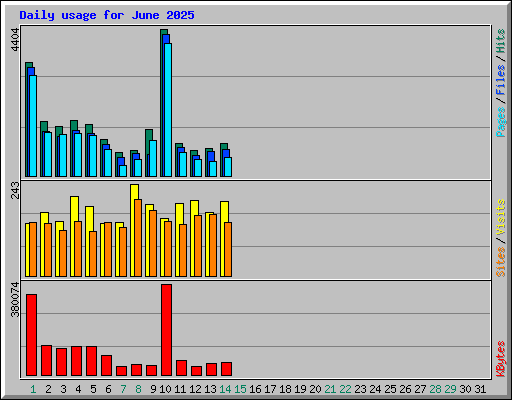Click day 19 on the date axis
The height and width of the screenshot is (400, 512).
pyautogui.click(x=300, y=389)
